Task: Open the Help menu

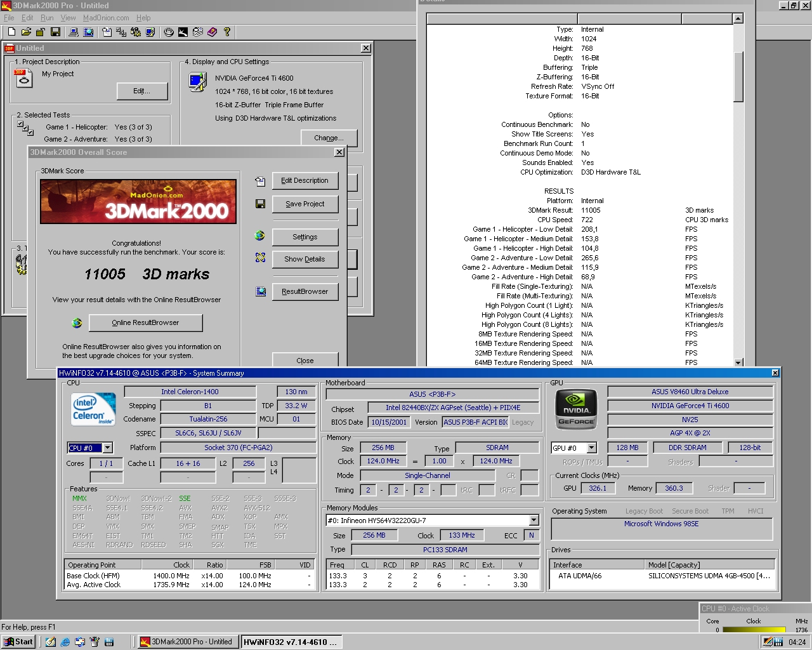Action: click(143, 18)
